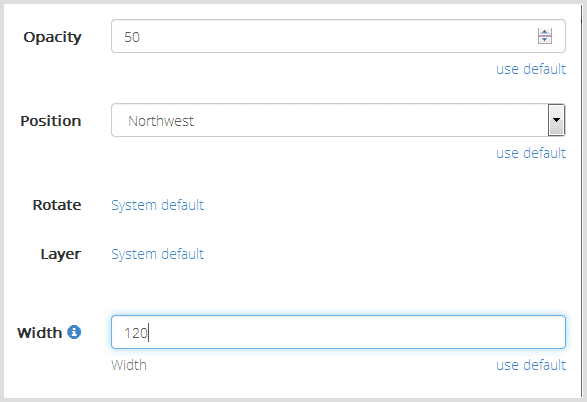Decrease Opacity with the down spinner arrow
587x402 pixels.
pyautogui.click(x=545, y=40)
